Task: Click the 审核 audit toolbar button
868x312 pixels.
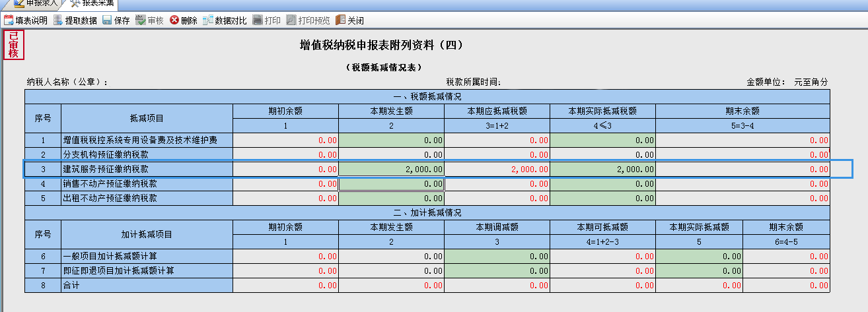Action: coord(149,20)
